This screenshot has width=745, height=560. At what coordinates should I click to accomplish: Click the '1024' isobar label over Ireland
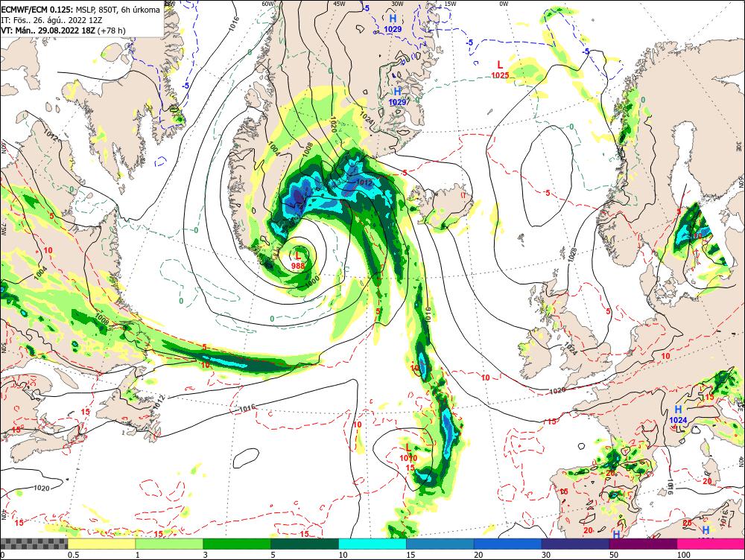tap(571, 349)
